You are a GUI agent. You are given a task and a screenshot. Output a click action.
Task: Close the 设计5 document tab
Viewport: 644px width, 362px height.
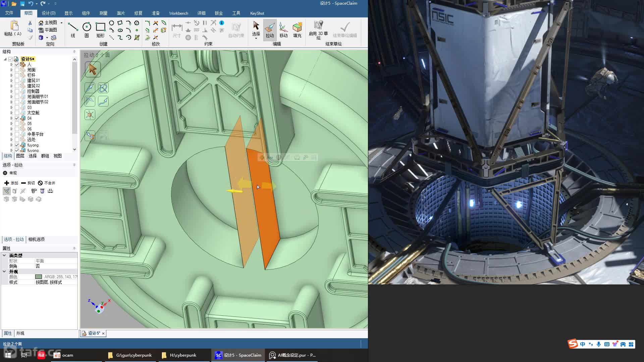[x=103, y=334]
